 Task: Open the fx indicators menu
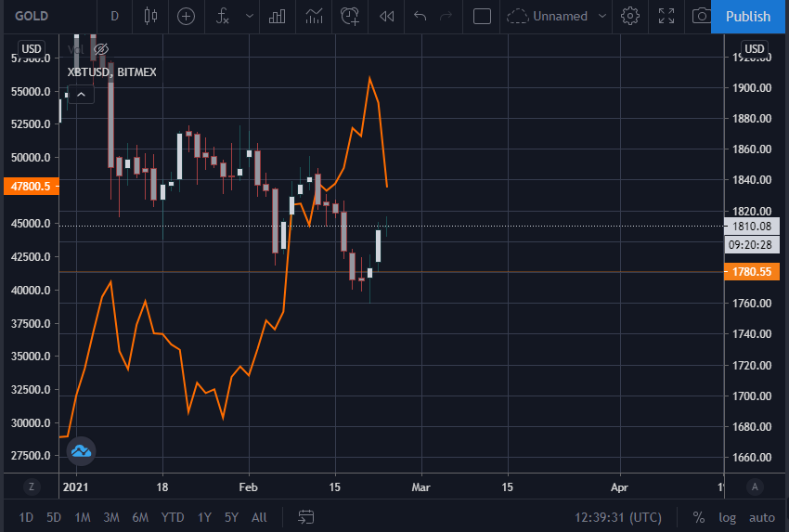pos(223,16)
